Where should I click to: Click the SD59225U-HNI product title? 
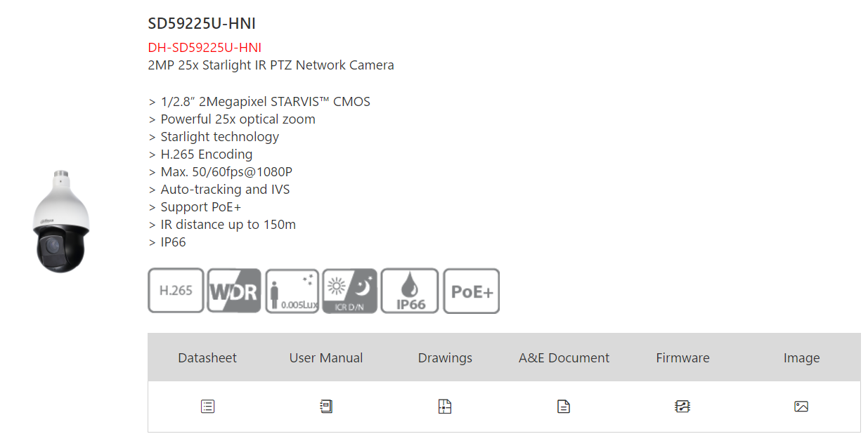[202, 24]
